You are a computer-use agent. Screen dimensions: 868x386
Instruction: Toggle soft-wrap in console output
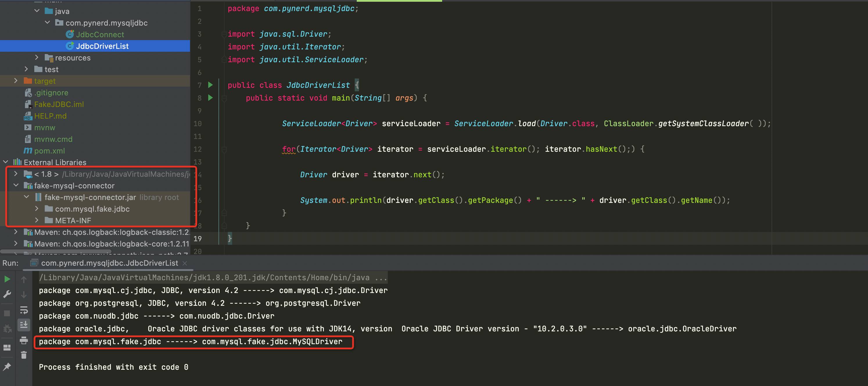24,310
